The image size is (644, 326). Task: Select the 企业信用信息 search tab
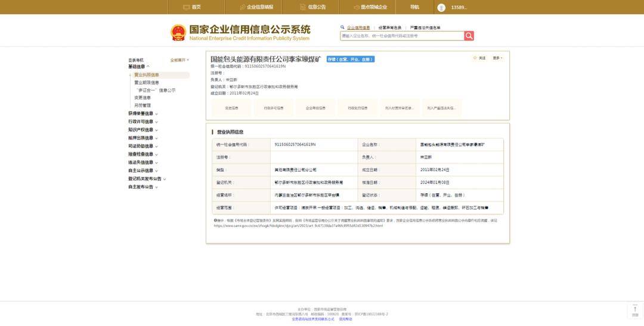click(358, 27)
